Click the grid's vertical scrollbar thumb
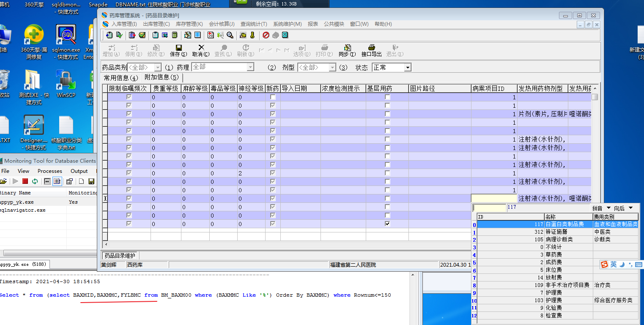This screenshot has height=325, width=644. pos(595,97)
